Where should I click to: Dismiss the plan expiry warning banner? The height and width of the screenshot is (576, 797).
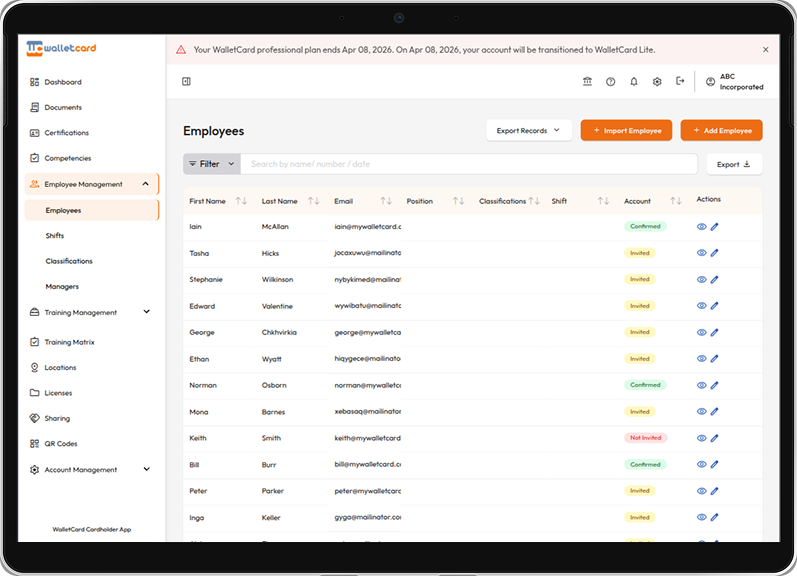coord(765,50)
